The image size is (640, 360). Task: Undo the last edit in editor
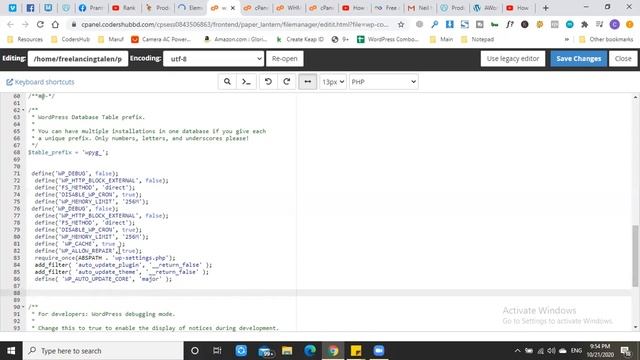[x=268, y=82]
